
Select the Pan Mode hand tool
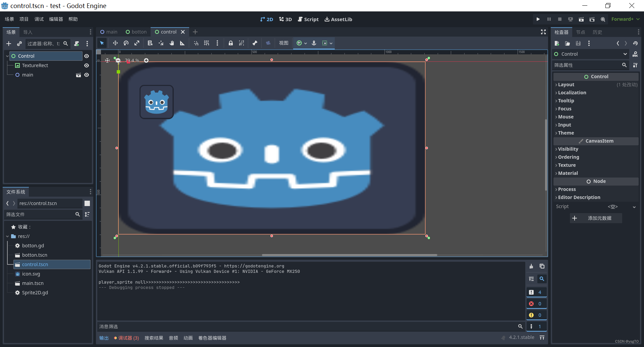(172, 43)
